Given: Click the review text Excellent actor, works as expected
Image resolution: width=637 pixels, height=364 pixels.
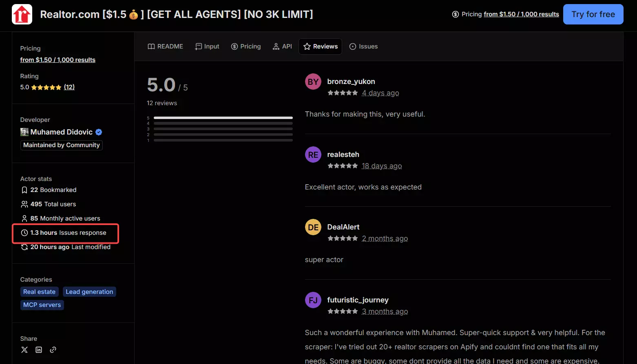Looking at the screenshot, I should tap(363, 187).
